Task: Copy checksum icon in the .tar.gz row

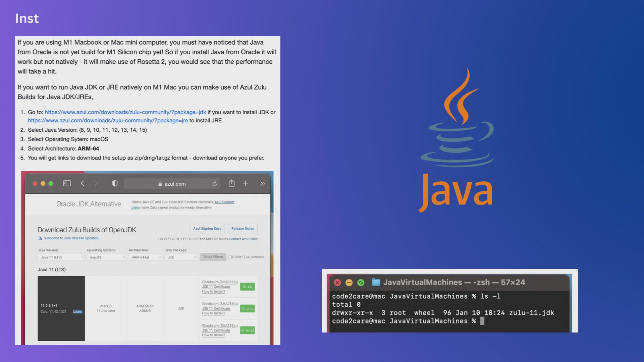Action: pyautogui.click(x=237, y=326)
